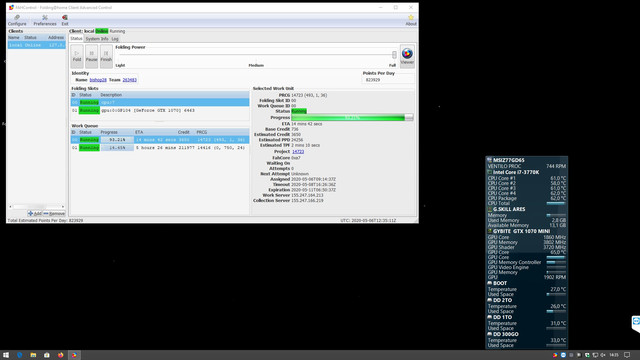
Task: Open the bishop28 name link
Action: [x=98, y=80]
